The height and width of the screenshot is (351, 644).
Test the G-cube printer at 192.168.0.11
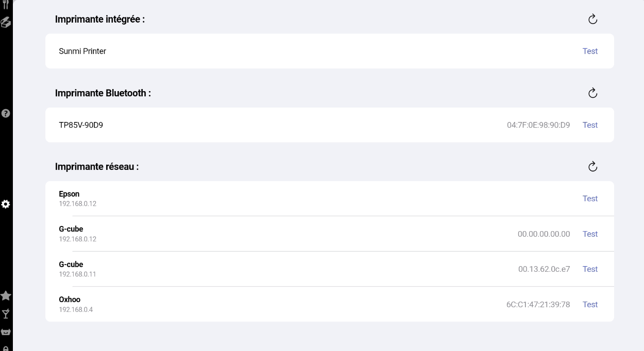pos(590,269)
